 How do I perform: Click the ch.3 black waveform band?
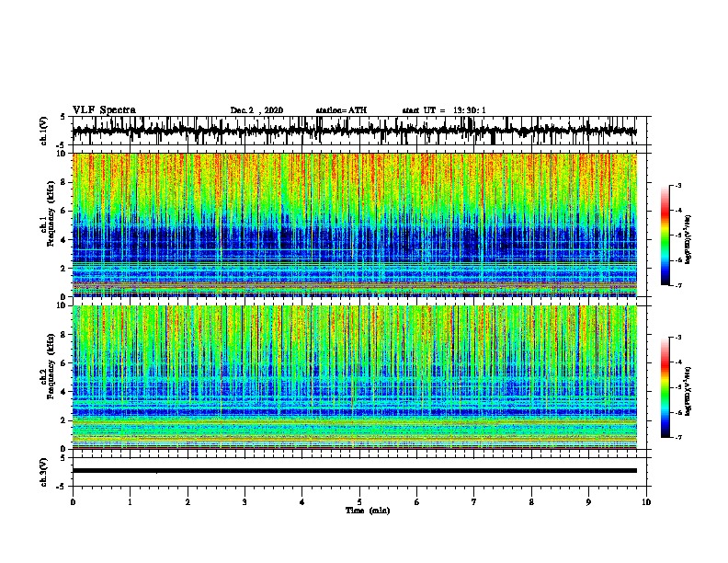tap(355, 471)
